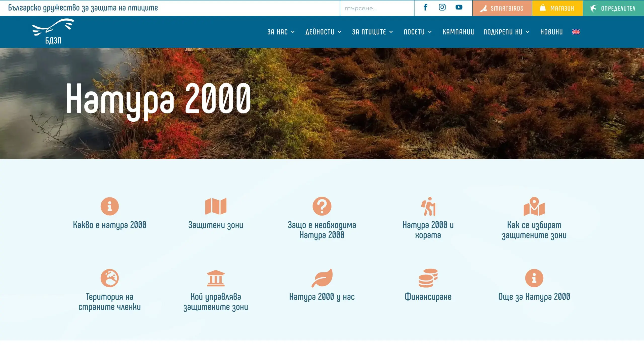Click the hiker icon for Натура 2000 и хората

coord(428,206)
